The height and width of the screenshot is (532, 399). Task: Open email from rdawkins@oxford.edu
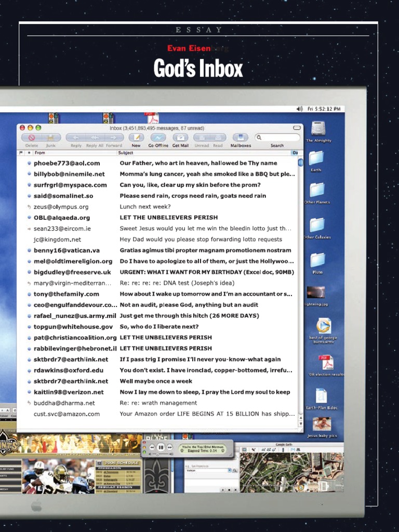tap(157, 370)
